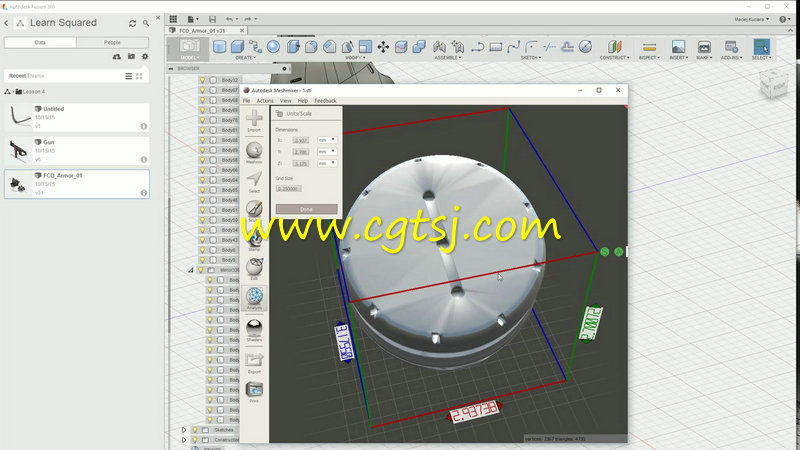
Task: Open the Z dimension units dropdown
Action: (x=327, y=163)
